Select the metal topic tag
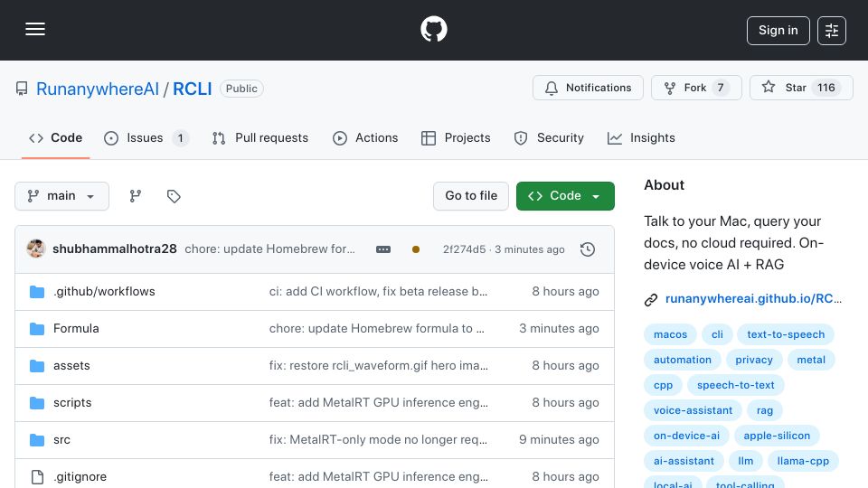Screen dimensions: 868x488 click(x=811, y=361)
